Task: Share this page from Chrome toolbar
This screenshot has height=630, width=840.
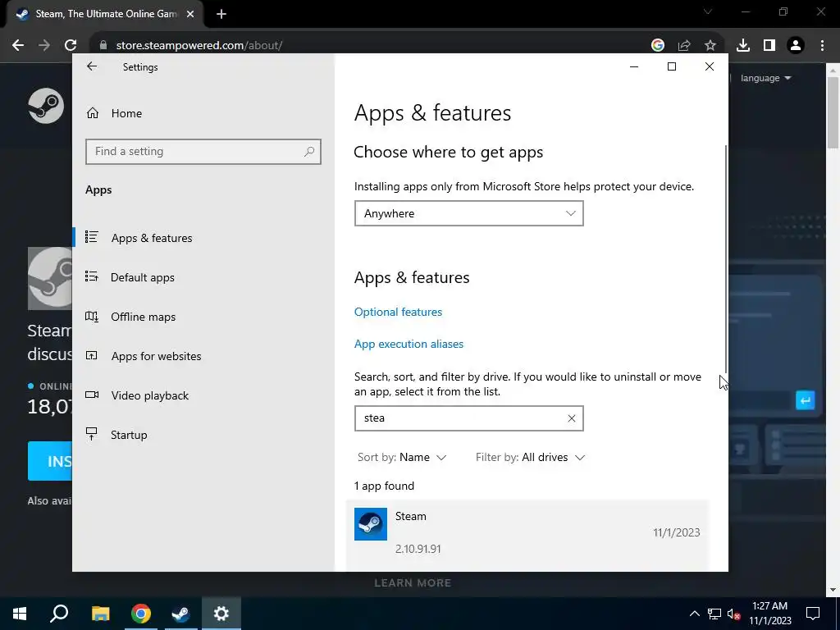Action: pos(684,46)
